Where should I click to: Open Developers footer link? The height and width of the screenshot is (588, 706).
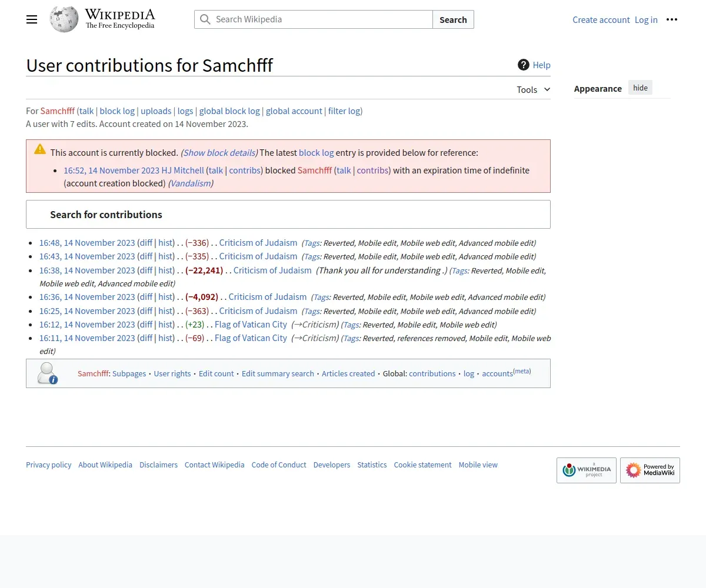click(332, 465)
